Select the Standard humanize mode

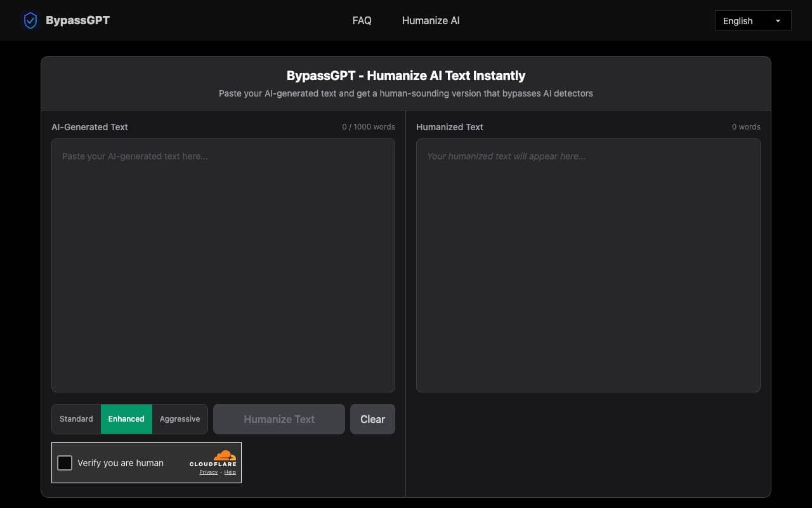(x=76, y=419)
